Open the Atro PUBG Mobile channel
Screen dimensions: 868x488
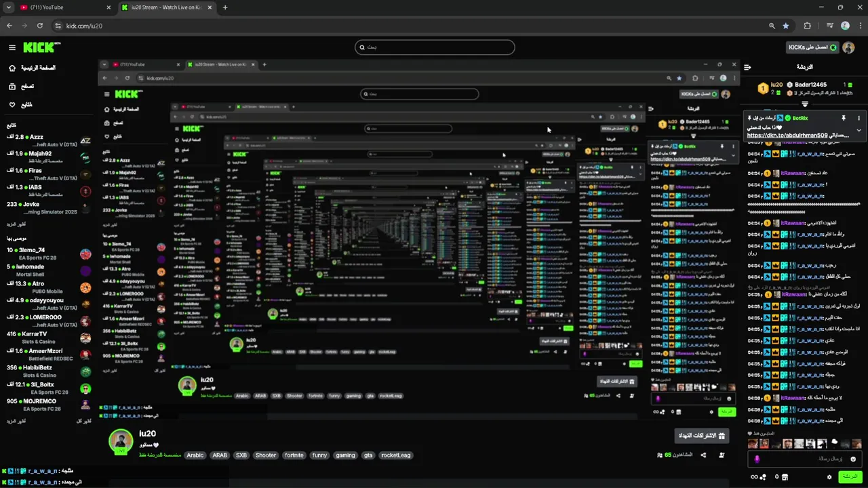47,287
